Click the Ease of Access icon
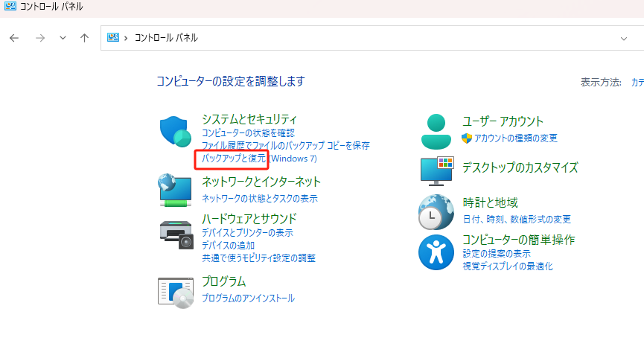 pyautogui.click(x=436, y=252)
